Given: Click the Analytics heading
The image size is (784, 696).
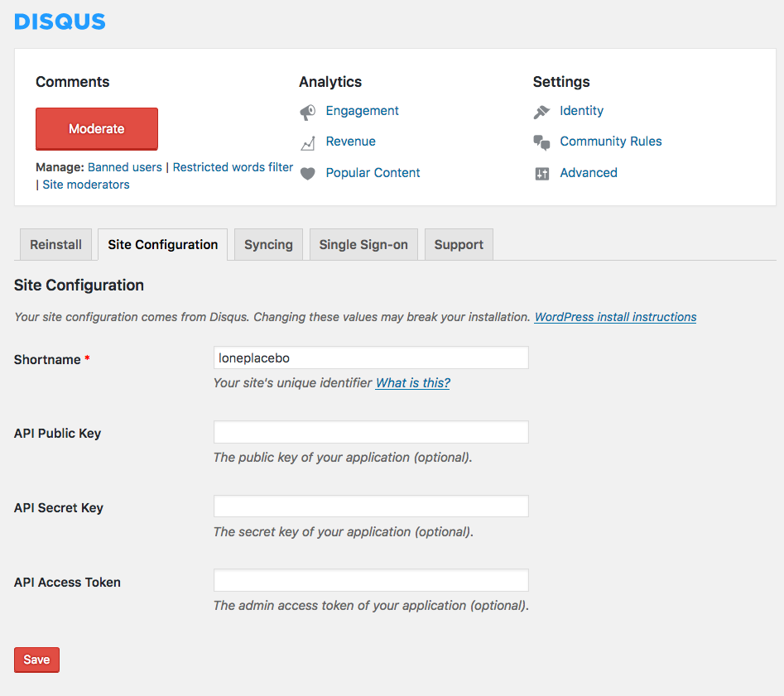Looking at the screenshot, I should [x=330, y=81].
